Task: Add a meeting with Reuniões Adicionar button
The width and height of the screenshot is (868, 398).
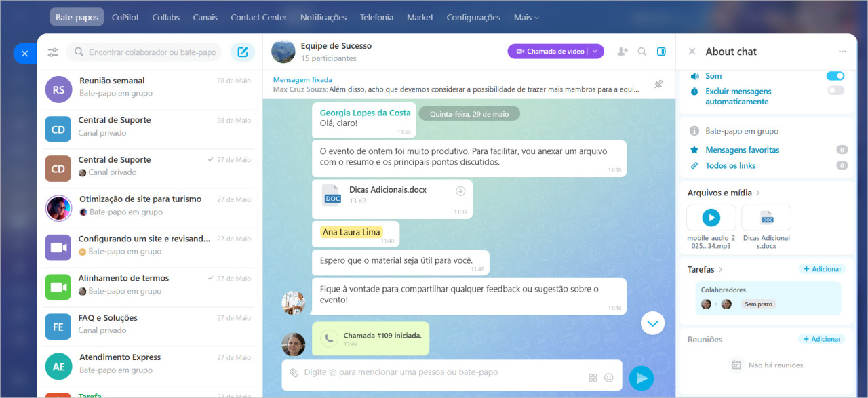Action: coord(822,339)
